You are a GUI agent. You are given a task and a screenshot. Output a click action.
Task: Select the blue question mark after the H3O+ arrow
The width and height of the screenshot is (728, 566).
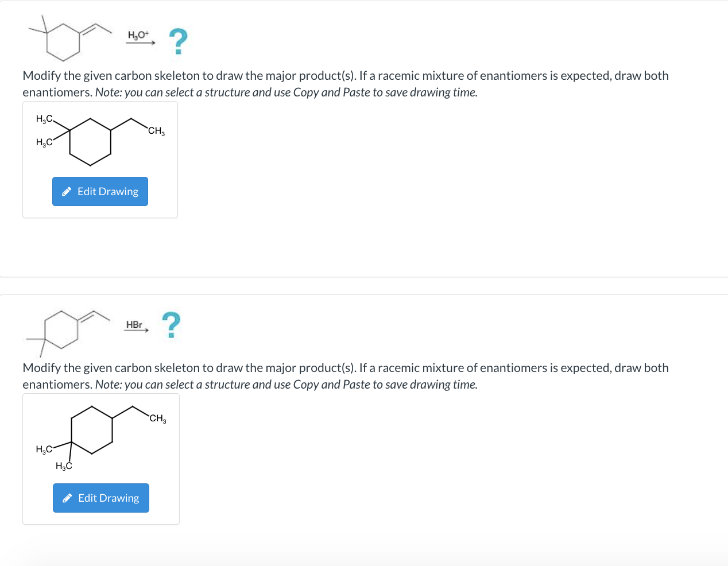pyautogui.click(x=178, y=41)
